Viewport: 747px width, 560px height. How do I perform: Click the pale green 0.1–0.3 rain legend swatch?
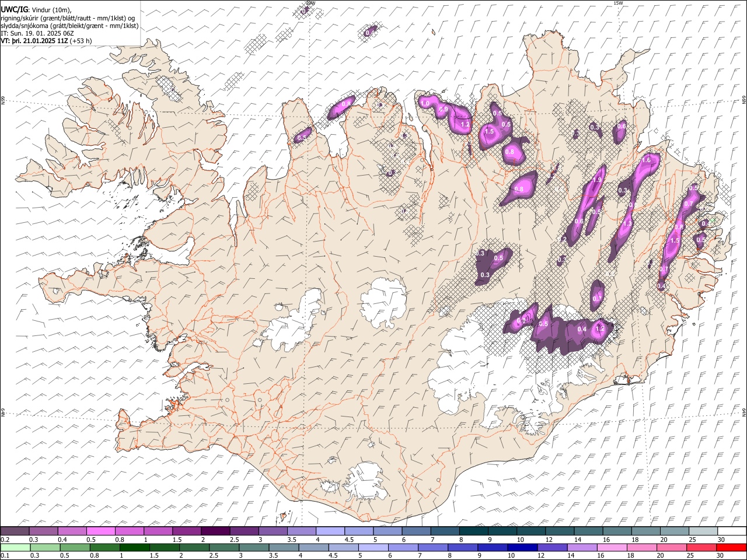[15, 547]
